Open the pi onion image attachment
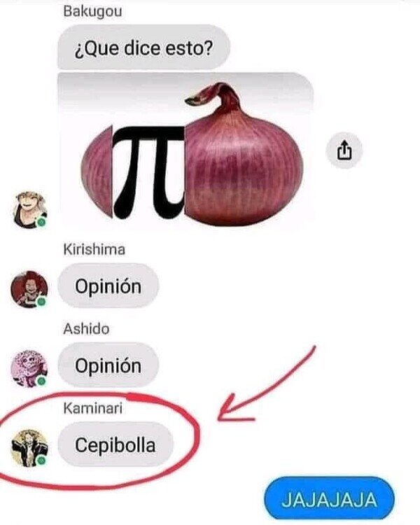 click(186, 150)
